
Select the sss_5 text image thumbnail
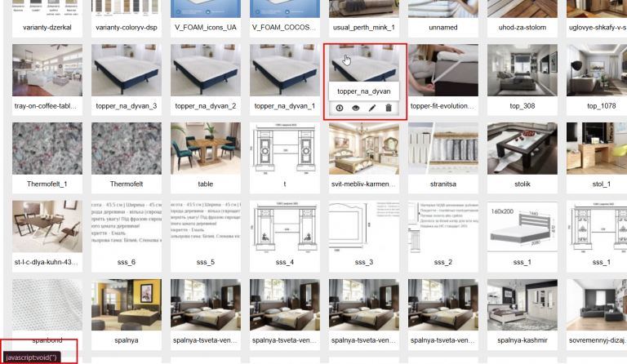[x=206, y=227]
